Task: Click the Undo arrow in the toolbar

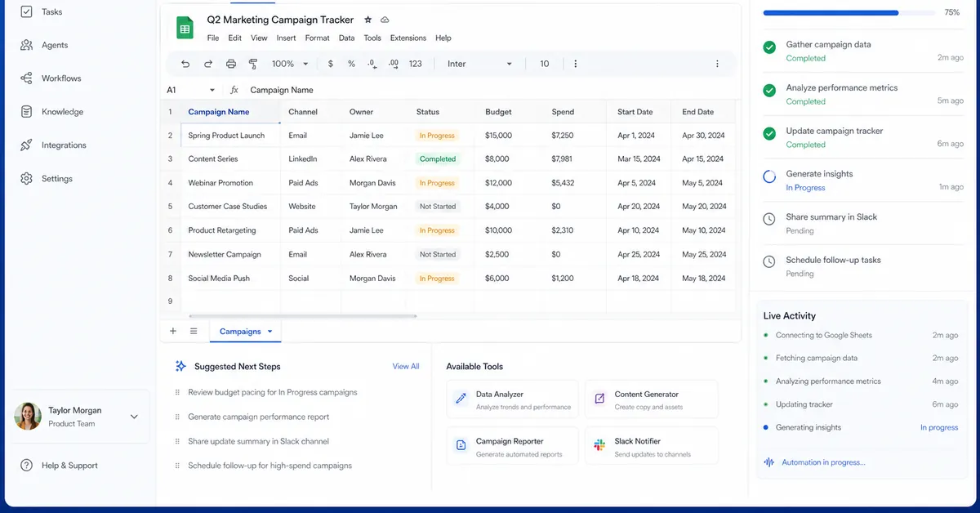Action: pyautogui.click(x=185, y=64)
